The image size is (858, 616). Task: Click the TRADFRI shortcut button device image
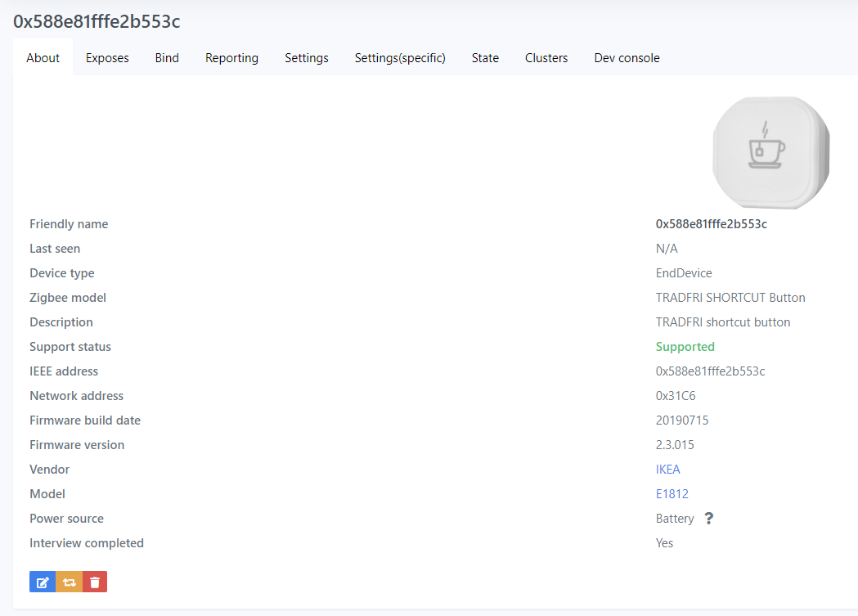pos(771,153)
